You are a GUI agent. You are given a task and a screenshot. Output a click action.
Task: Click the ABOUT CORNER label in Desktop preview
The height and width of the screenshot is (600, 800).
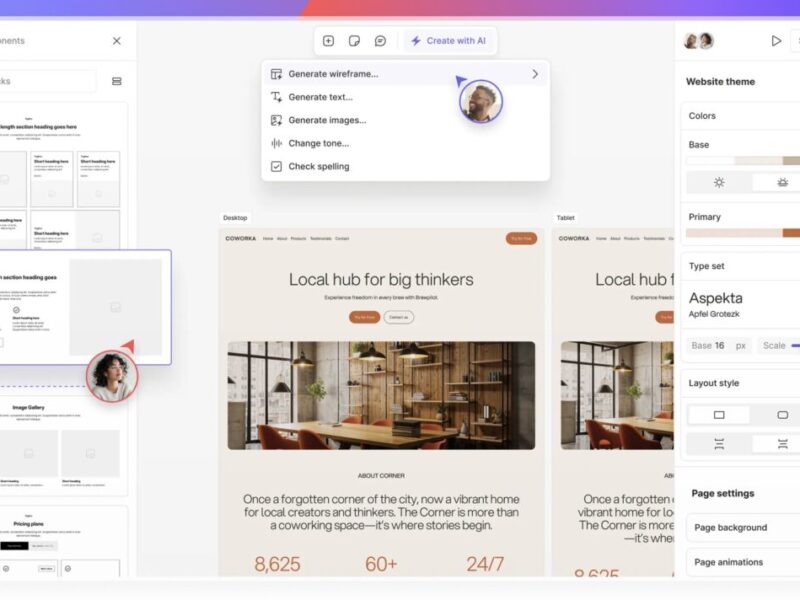click(381, 476)
